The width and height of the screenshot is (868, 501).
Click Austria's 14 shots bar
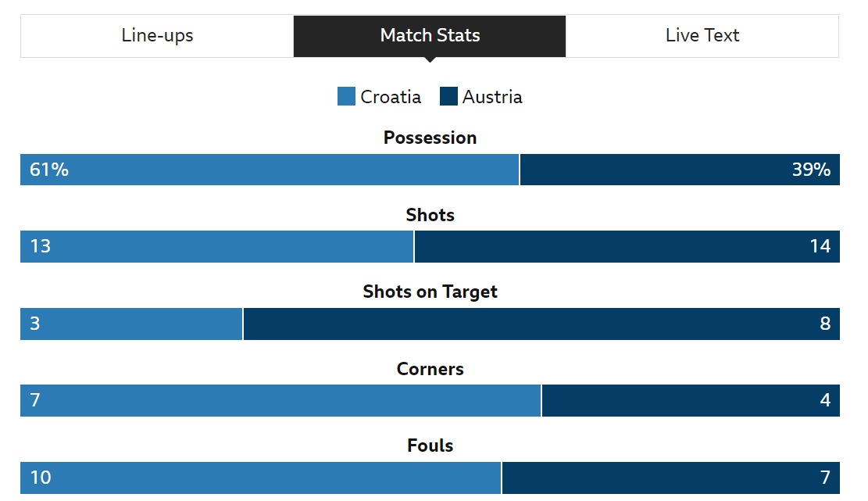click(x=627, y=246)
